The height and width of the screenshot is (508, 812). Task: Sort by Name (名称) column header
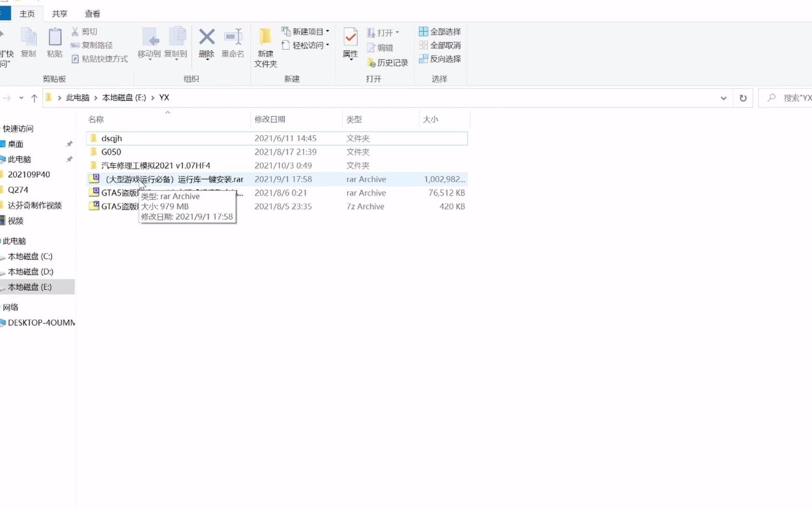(x=168, y=119)
